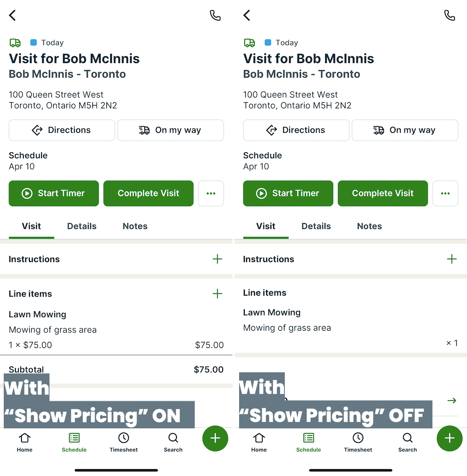Open Search with the magnifier icon

[173, 438]
